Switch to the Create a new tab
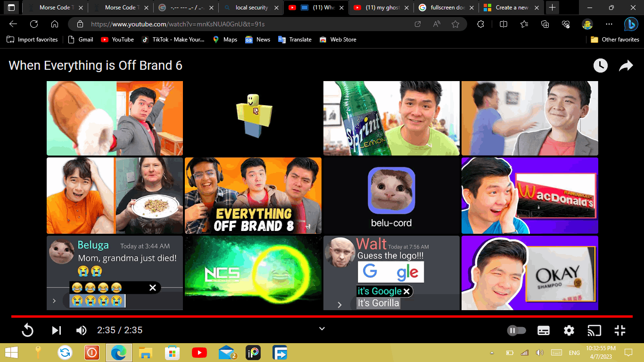This screenshot has width=644, height=362. pos(511,8)
